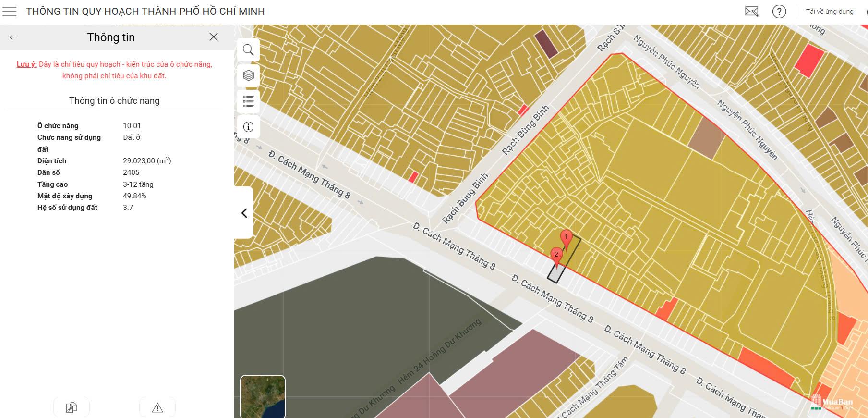The image size is (868, 418).
Task: Click Tải về ứng dụng link
Action: (830, 12)
